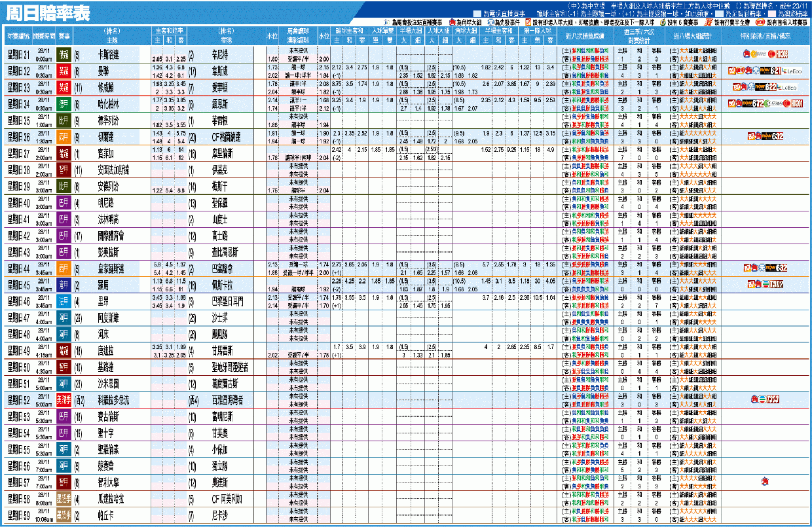Select the 智甲 badge in row 星期日 38
This screenshot has width=812, height=527.
pos(64,169)
